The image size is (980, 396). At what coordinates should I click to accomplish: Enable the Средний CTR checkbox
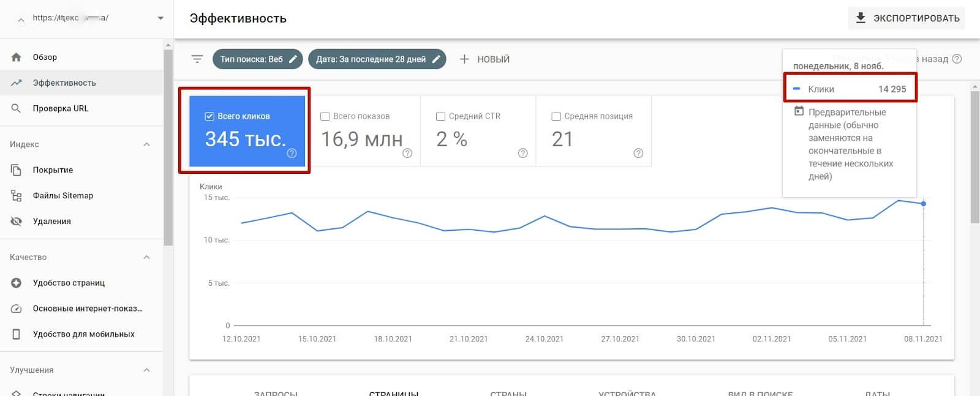(x=440, y=116)
